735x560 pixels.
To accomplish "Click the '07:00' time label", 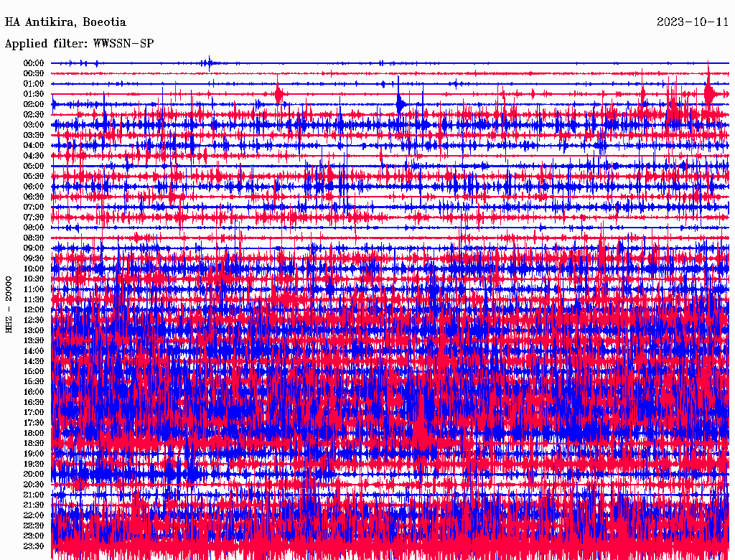I will click(34, 207).
